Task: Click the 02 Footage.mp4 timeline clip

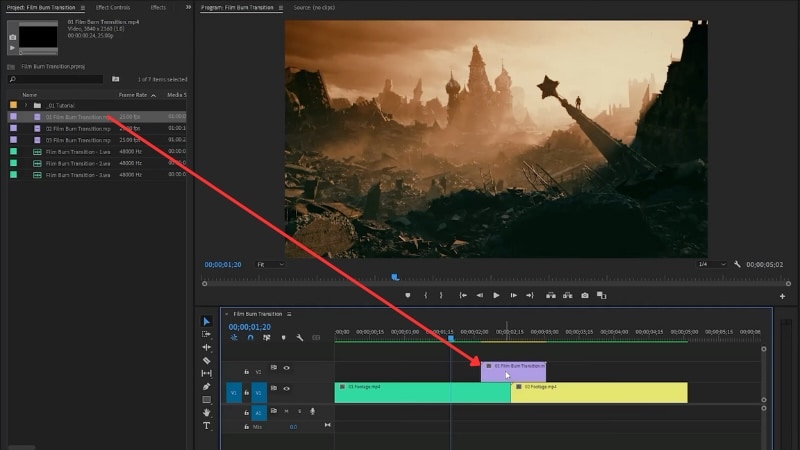Action: (x=599, y=393)
